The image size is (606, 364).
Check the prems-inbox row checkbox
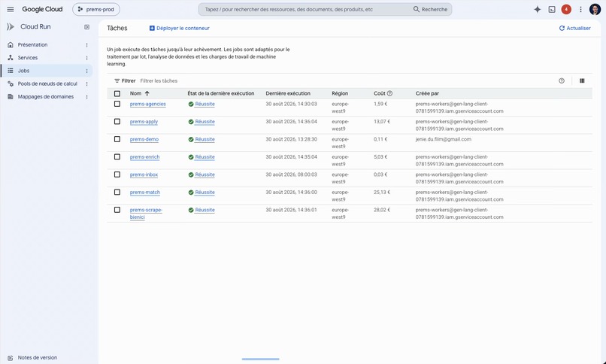(x=117, y=174)
